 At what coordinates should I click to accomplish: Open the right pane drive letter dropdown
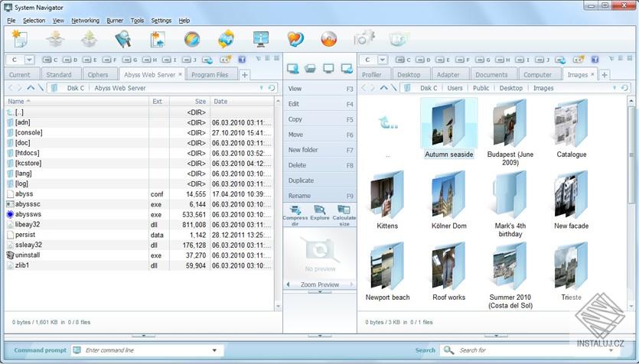pos(383,60)
